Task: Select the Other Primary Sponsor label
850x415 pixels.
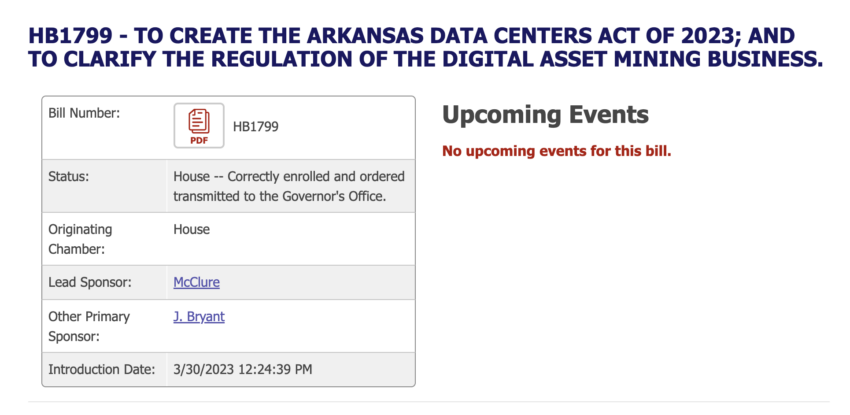Action: [x=89, y=326]
